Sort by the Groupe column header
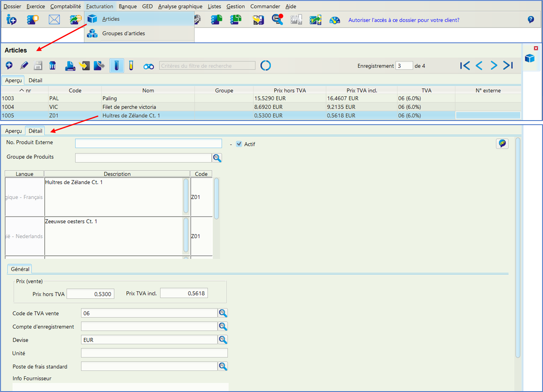 [224, 91]
